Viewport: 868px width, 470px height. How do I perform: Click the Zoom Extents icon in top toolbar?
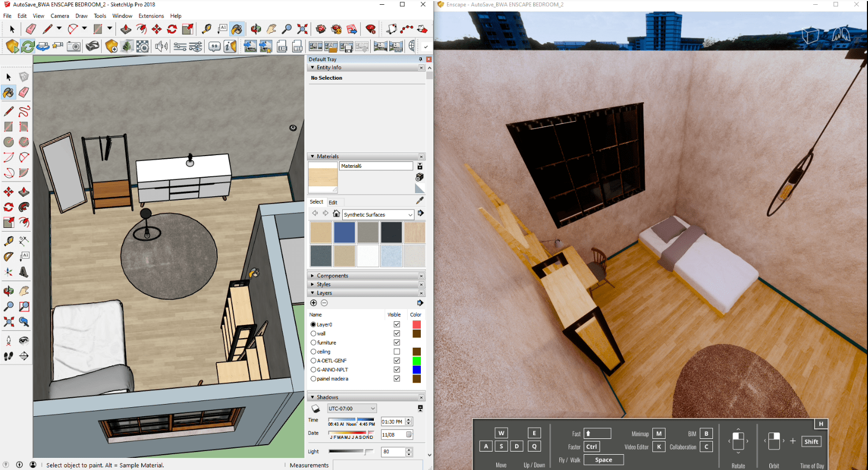(x=302, y=29)
